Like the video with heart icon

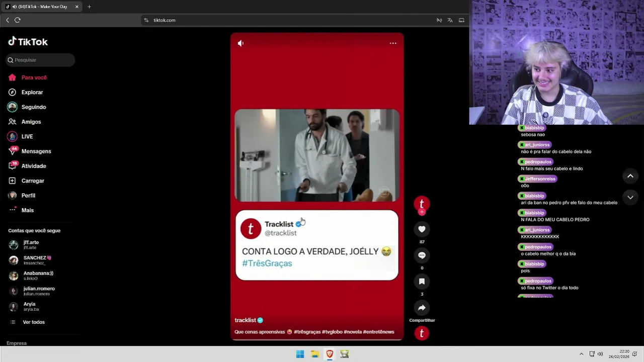[x=422, y=229]
